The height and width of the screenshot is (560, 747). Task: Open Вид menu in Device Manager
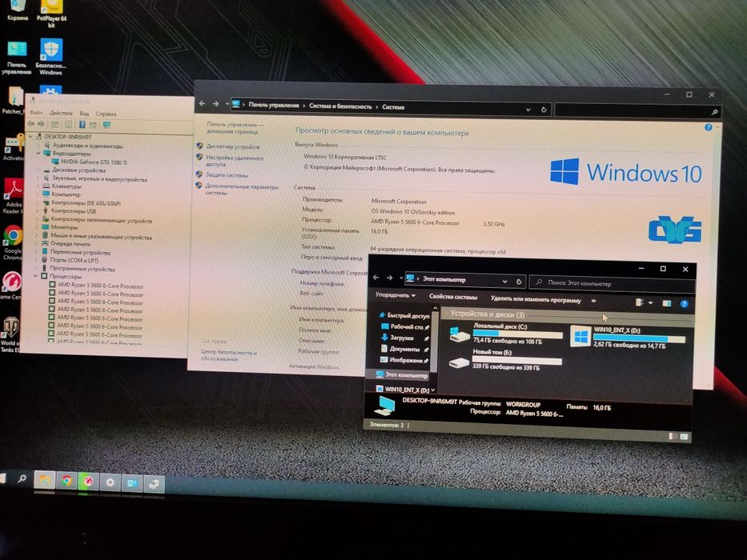84,114
